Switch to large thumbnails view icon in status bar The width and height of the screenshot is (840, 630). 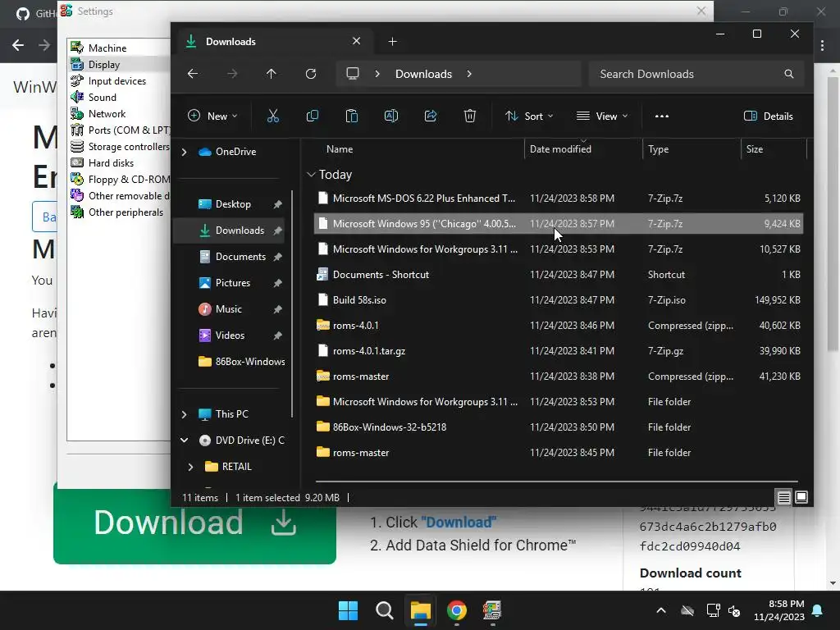click(801, 498)
